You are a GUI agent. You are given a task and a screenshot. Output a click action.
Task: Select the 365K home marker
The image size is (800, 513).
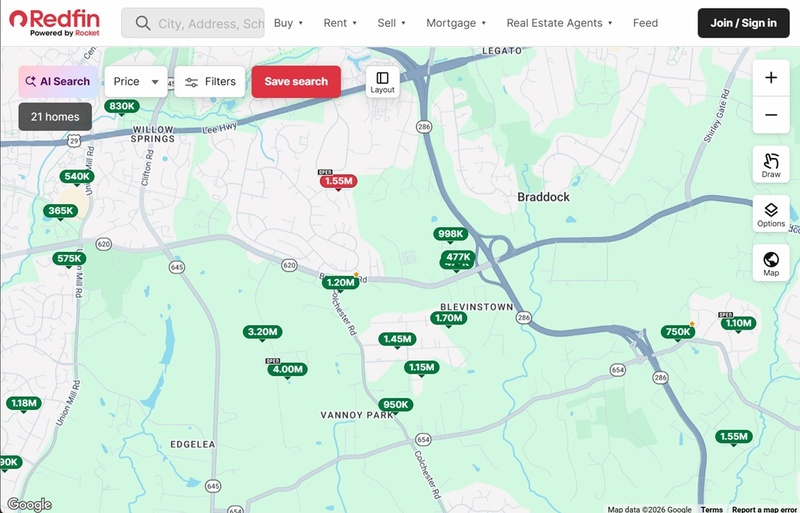tap(61, 211)
